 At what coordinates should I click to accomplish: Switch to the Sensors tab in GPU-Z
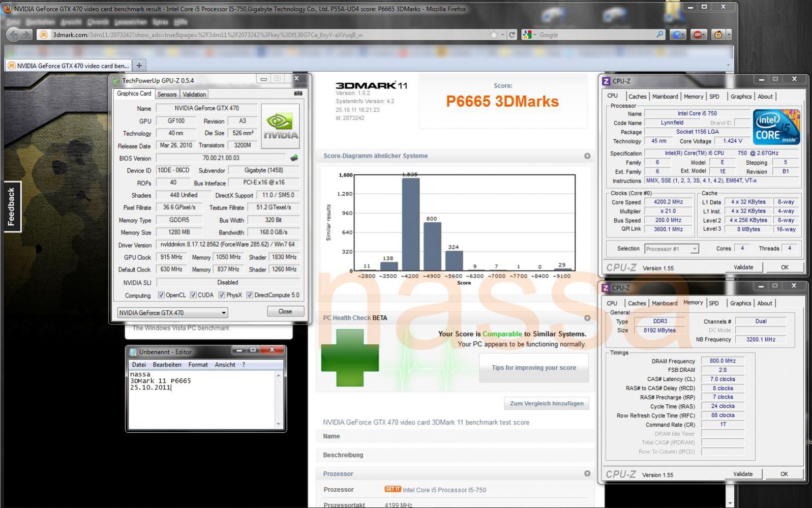pos(167,94)
